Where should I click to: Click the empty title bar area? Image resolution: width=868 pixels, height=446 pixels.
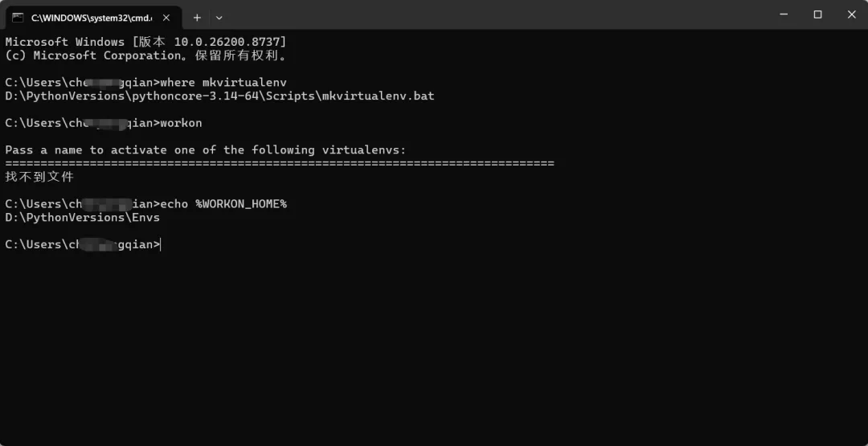pyautogui.click(x=498, y=15)
